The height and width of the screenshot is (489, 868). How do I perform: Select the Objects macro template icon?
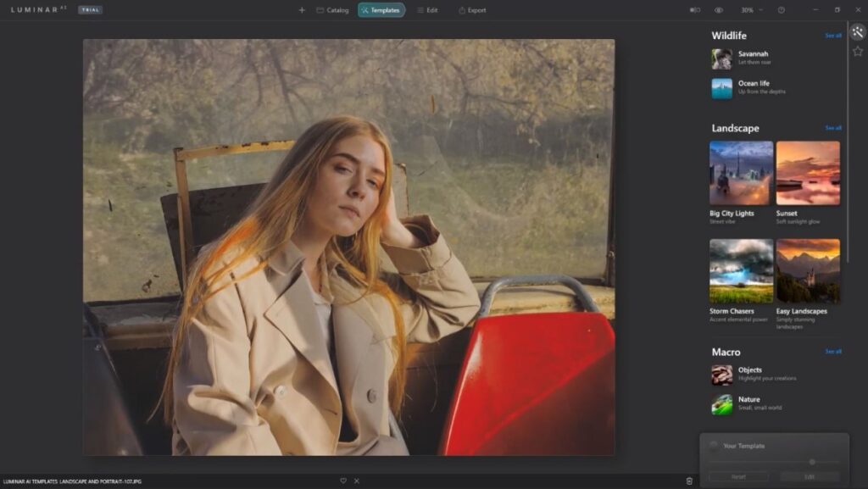coord(721,375)
